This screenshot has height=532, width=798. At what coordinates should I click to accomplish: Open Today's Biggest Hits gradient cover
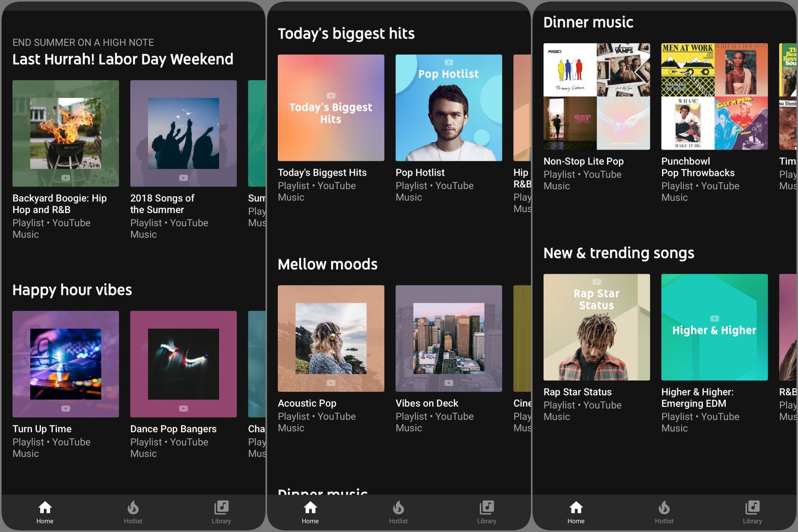pos(331,108)
